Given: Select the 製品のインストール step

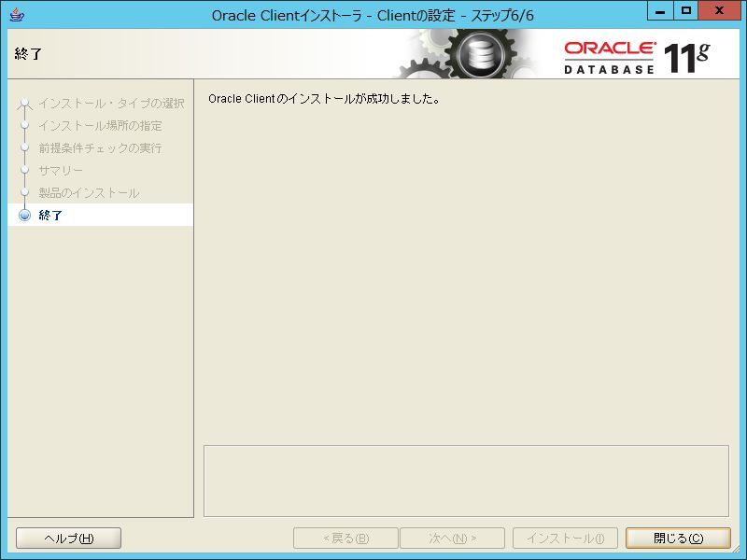Looking at the screenshot, I should coord(89,193).
